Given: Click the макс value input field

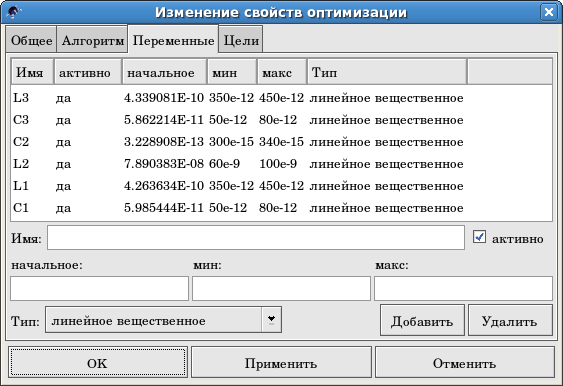Looking at the screenshot, I should pos(463,288).
